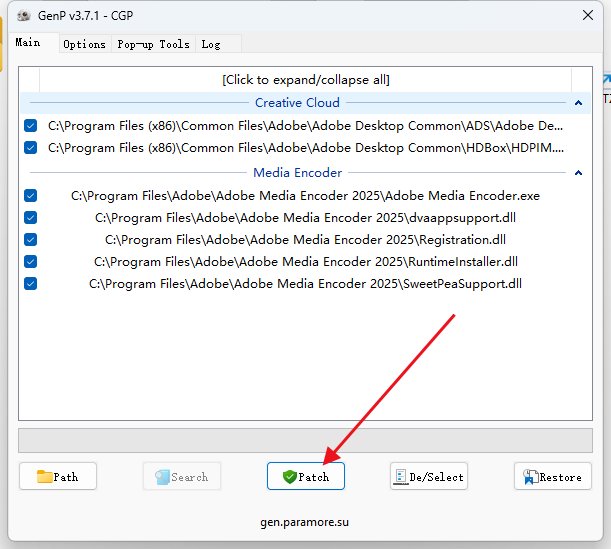Uncheck the HDBox HDPIM file checkbox
This screenshot has width=611, height=549.
click(30, 148)
